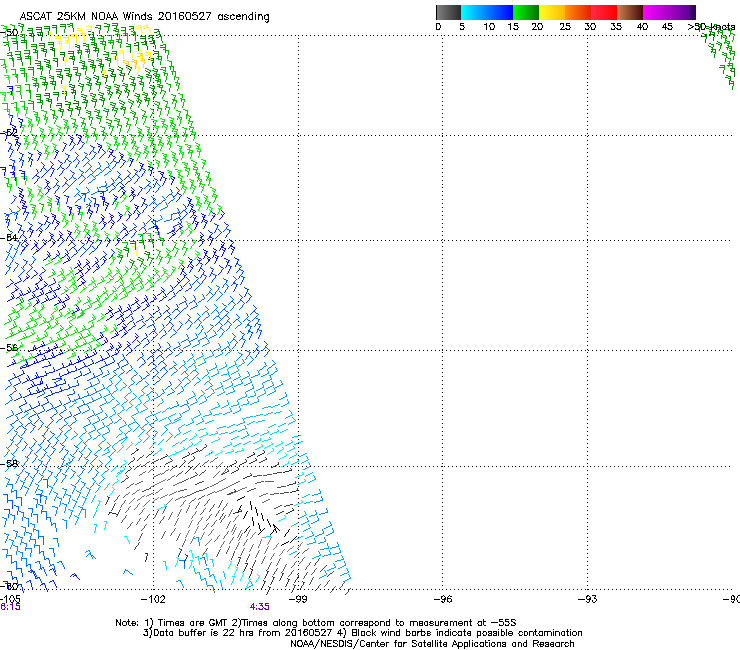This screenshot has height=650, width=740.
Task: Click the longitude label -96
Action: [x=443, y=599]
